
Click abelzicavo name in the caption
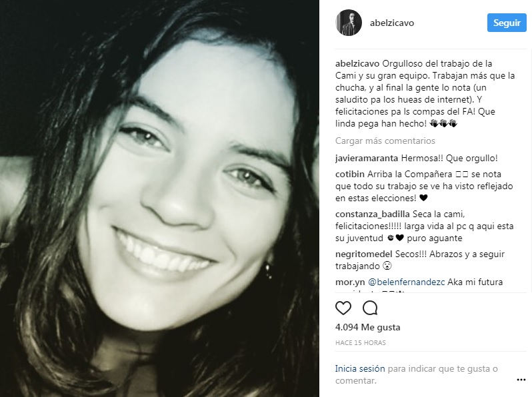357,64
